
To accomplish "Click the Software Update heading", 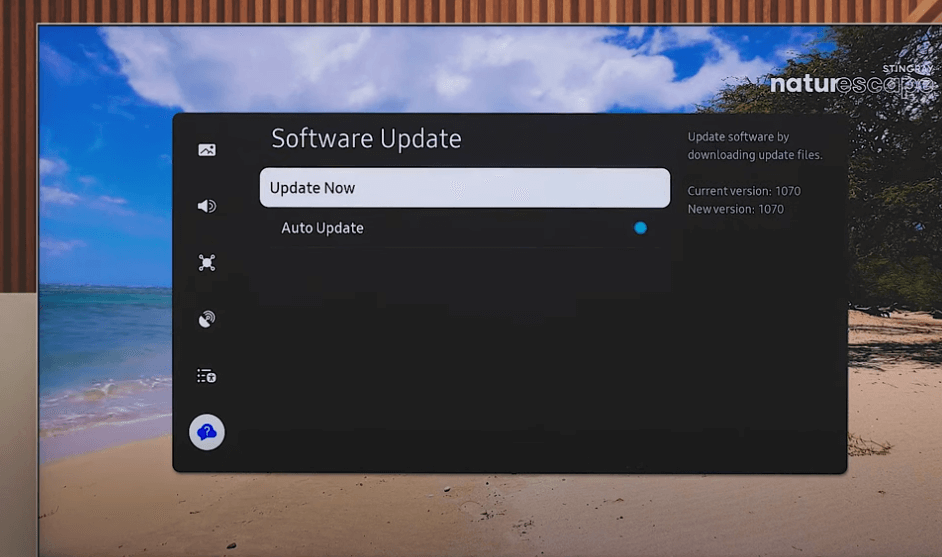I will (x=366, y=139).
